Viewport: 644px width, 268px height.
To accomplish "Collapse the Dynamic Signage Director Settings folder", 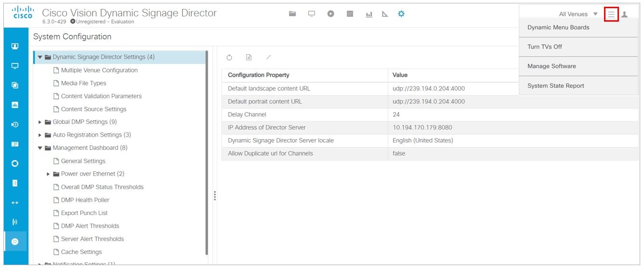I will [40, 57].
